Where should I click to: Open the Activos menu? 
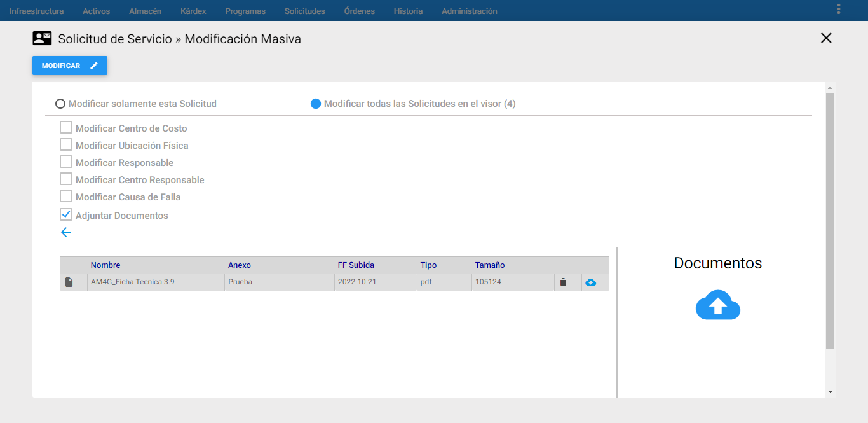coord(97,11)
